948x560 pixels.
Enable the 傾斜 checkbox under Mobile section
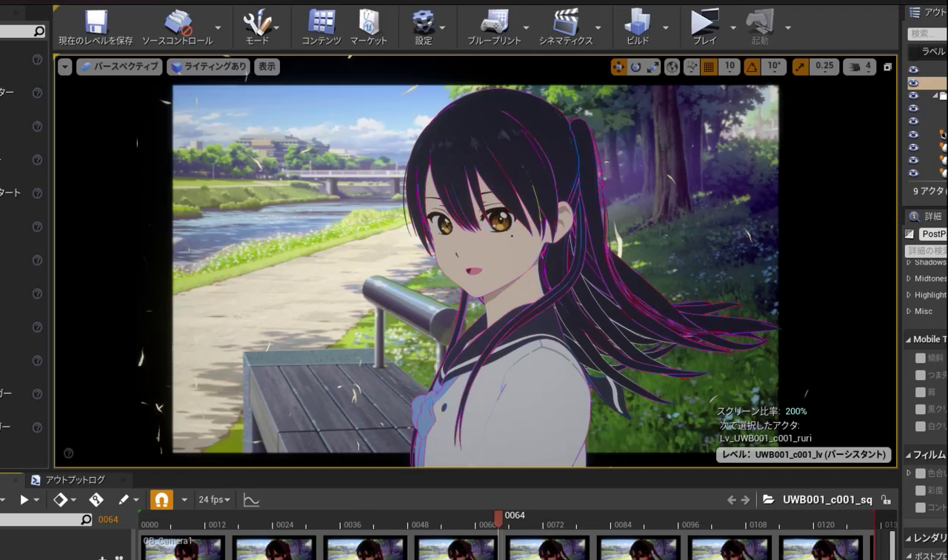pyautogui.click(x=921, y=358)
